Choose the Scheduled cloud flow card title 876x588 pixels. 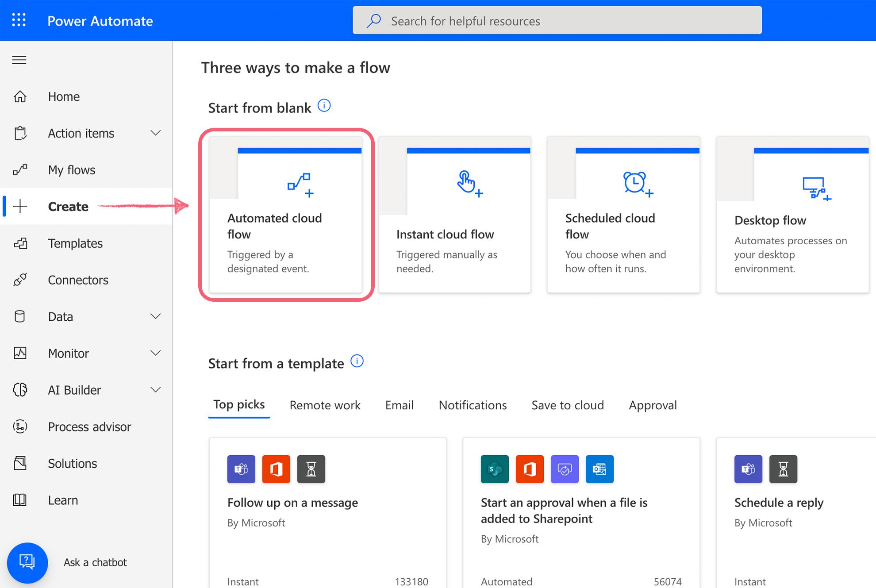pos(610,226)
